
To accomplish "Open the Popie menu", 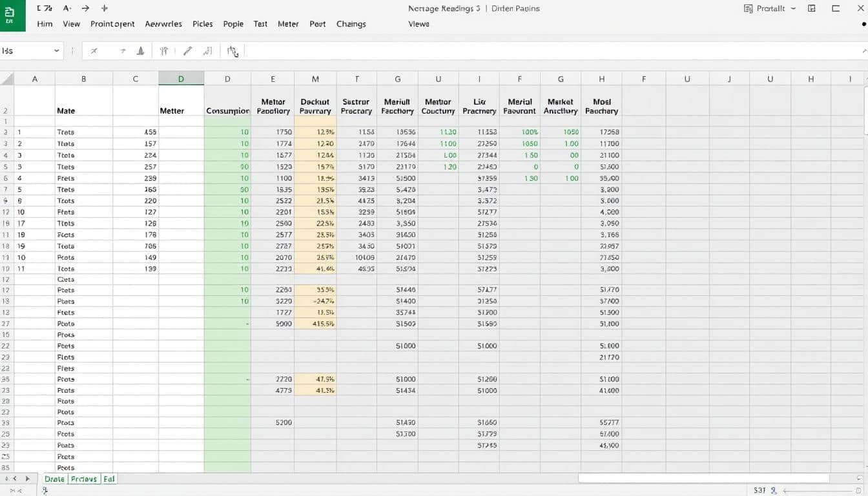I will point(233,24).
